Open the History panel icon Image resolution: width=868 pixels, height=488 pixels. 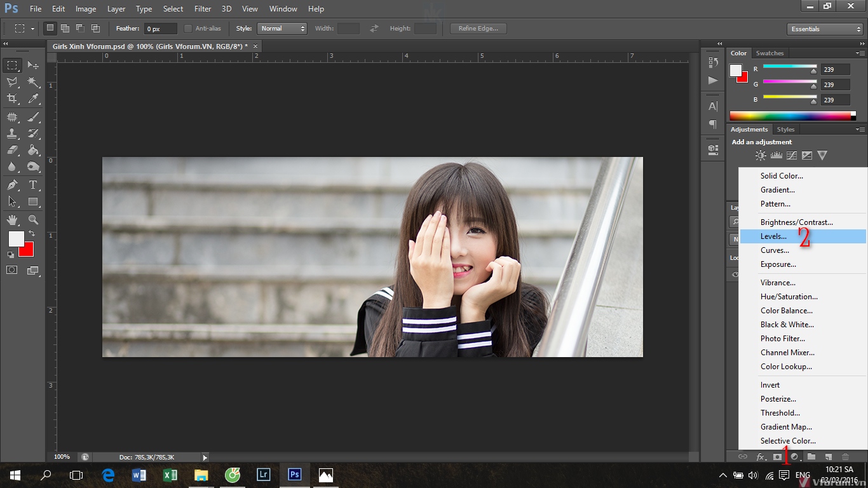click(x=713, y=62)
